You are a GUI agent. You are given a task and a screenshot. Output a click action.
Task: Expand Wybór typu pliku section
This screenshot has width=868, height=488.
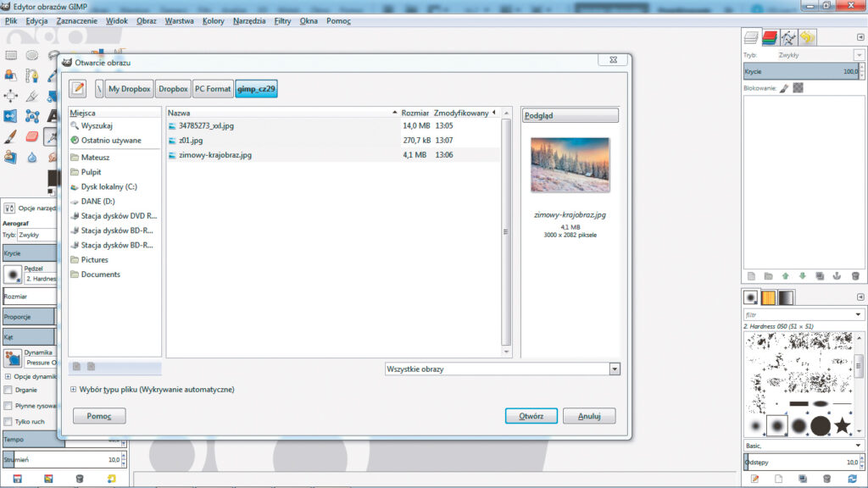pyautogui.click(x=74, y=390)
